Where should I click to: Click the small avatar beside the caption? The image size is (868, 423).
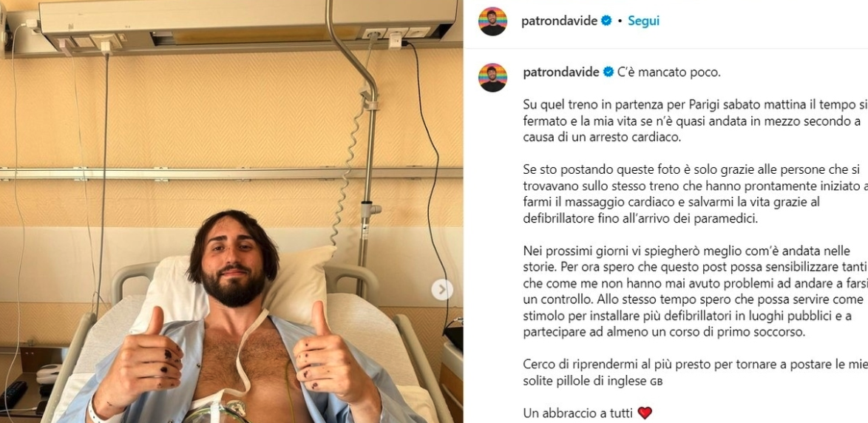492,78
